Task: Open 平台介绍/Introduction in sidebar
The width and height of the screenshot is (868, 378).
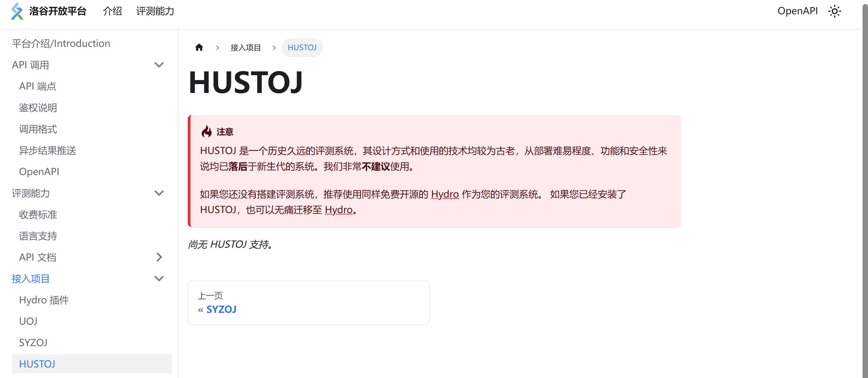Action: tap(61, 43)
